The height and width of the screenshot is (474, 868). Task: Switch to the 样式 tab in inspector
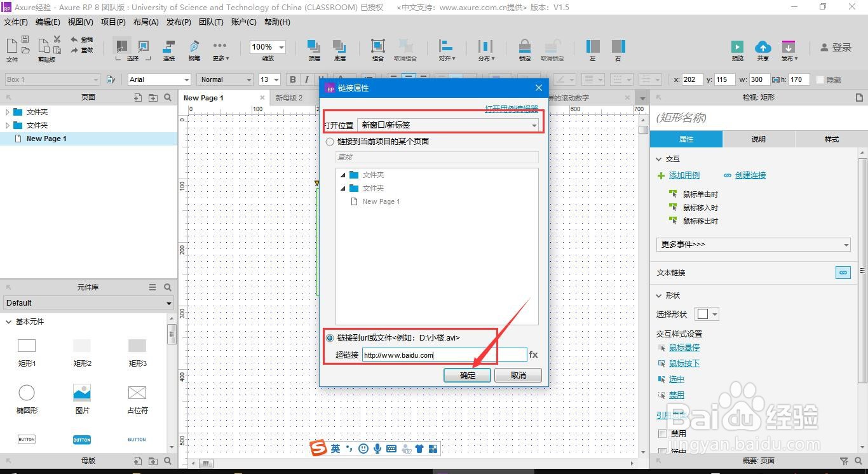point(831,139)
